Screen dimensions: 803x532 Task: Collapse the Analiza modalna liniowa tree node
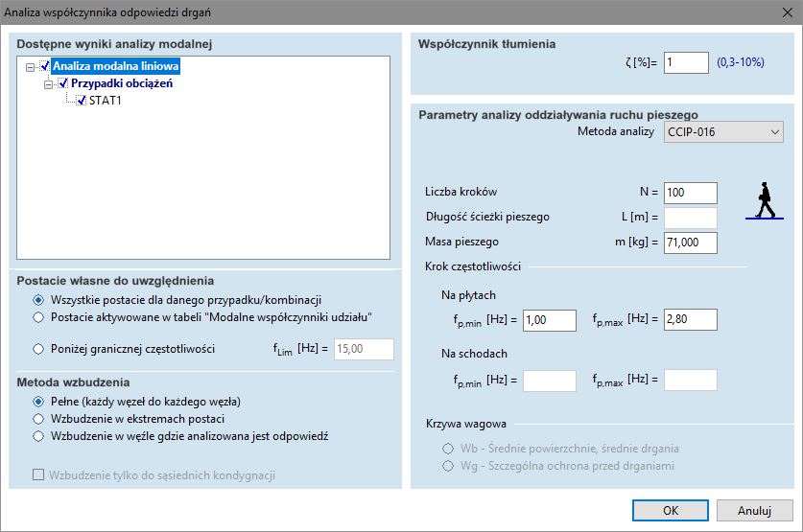[31, 66]
